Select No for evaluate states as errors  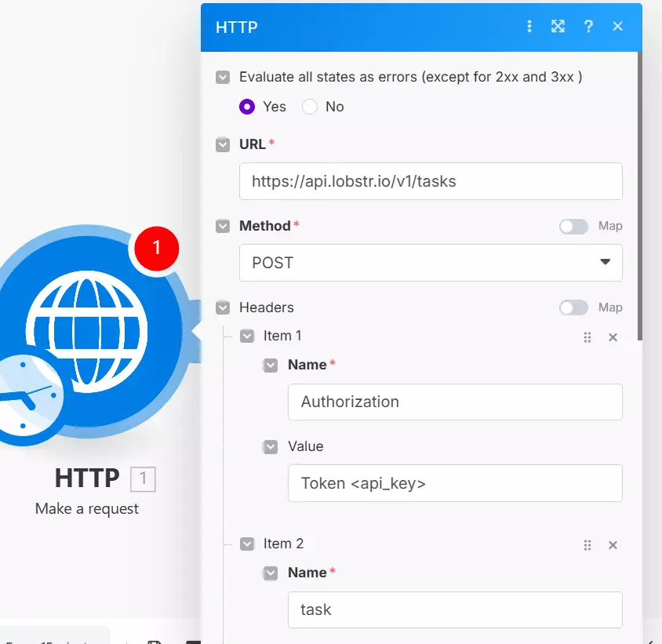[310, 107]
